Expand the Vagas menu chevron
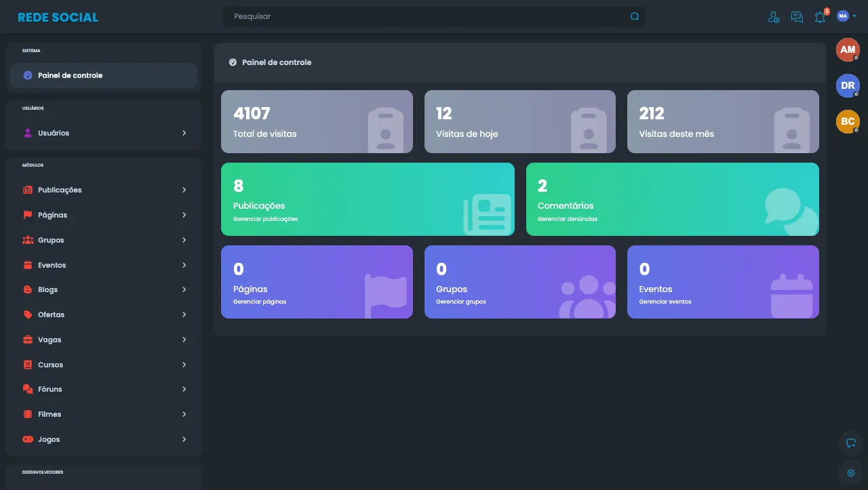The height and width of the screenshot is (490, 868). pos(184,340)
